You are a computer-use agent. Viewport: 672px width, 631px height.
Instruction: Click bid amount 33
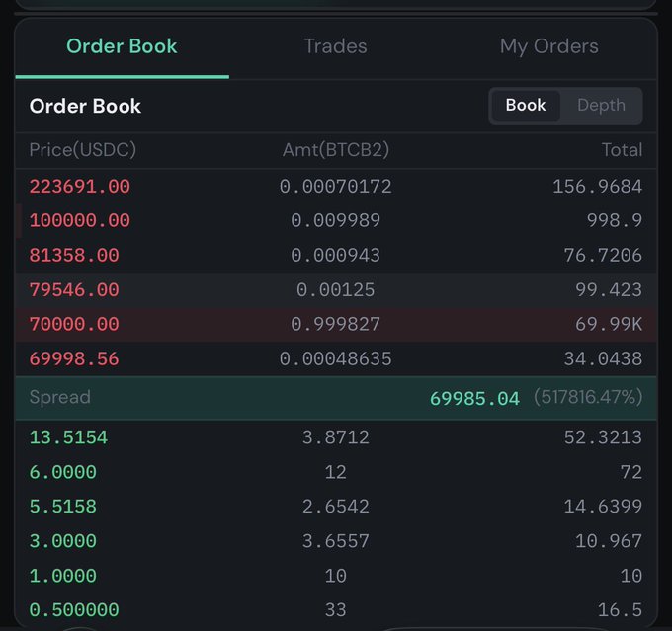tap(336, 610)
